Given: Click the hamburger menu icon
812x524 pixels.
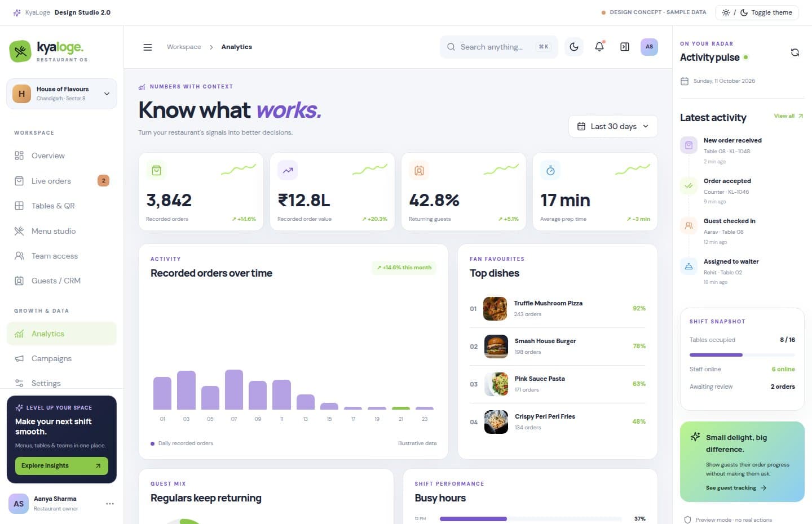Looking at the screenshot, I should (148, 47).
